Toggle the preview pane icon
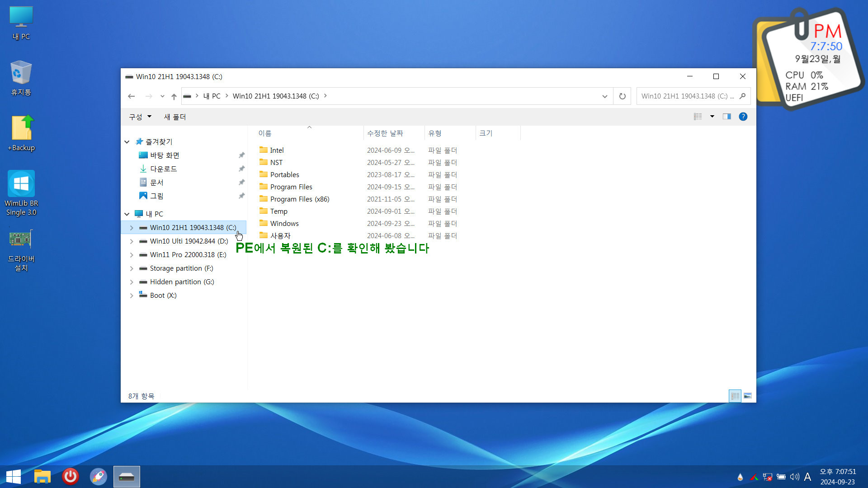The width and height of the screenshot is (868, 488). point(727,117)
